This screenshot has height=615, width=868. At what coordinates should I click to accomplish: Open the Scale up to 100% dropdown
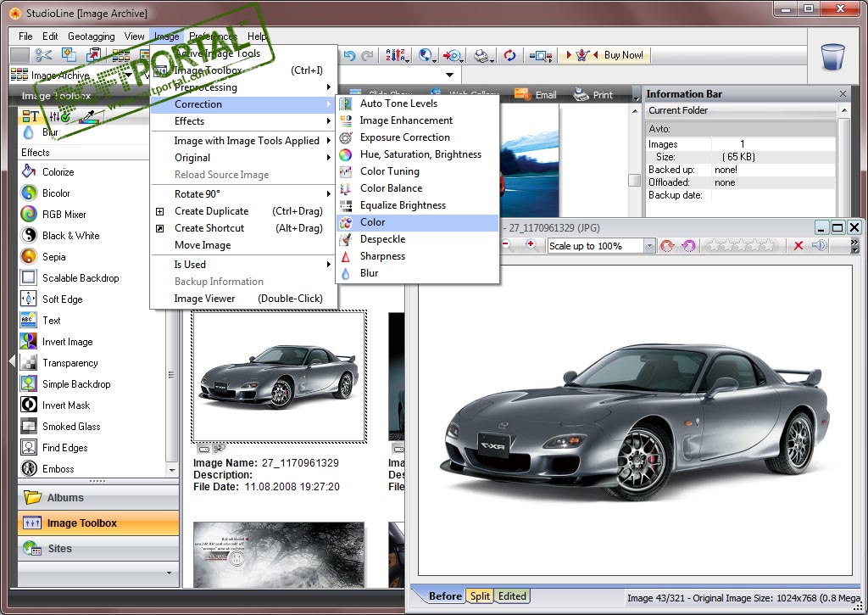(x=649, y=246)
